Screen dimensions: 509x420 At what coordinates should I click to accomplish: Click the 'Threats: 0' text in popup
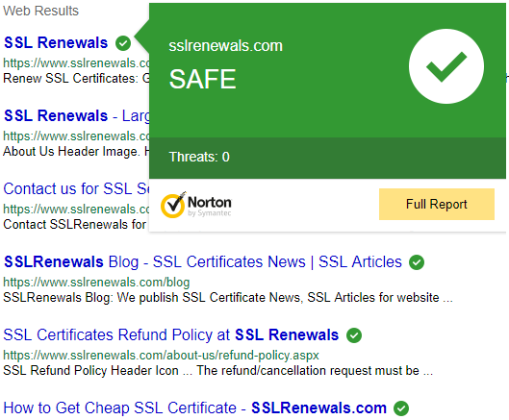pyautogui.click(x=199, y=157)
